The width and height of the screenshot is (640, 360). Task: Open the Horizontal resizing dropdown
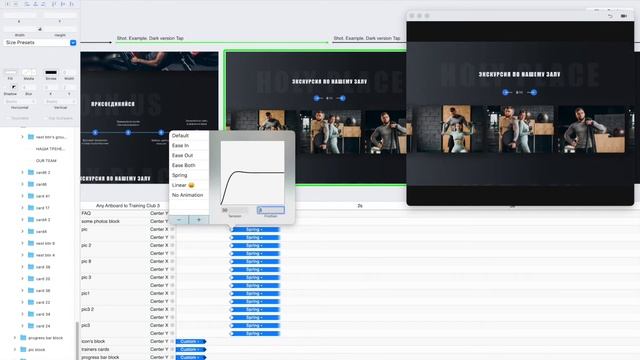click(20, 102)
